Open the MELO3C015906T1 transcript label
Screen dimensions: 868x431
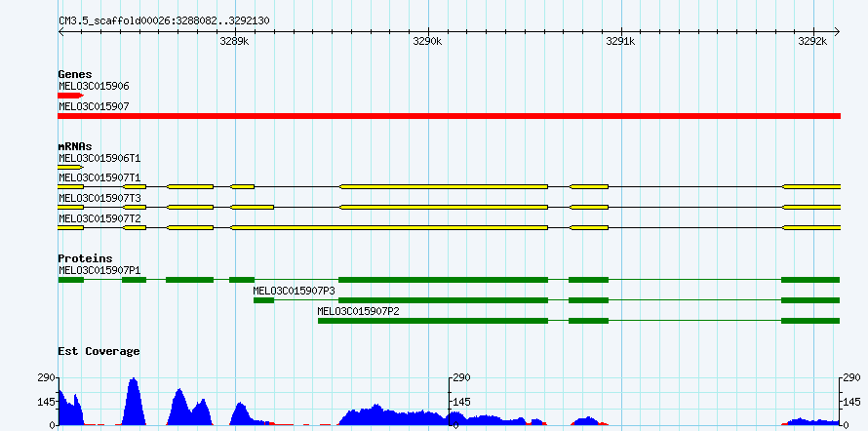(x=99, y=158)
